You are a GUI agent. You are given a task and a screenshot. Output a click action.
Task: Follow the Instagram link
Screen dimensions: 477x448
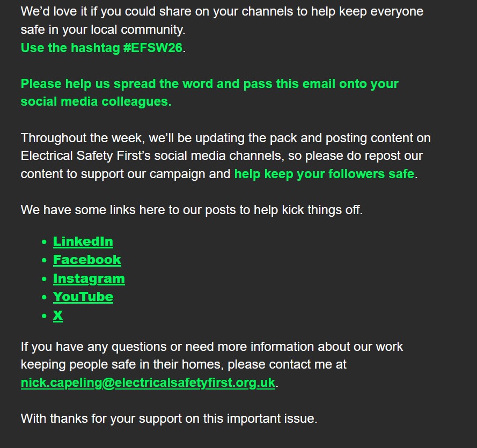89,278
